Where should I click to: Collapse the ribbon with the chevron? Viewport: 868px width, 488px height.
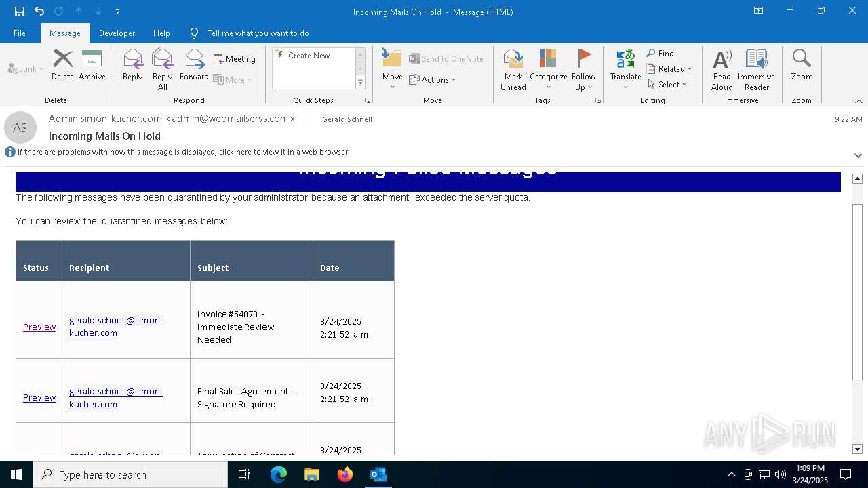(859, 101)
